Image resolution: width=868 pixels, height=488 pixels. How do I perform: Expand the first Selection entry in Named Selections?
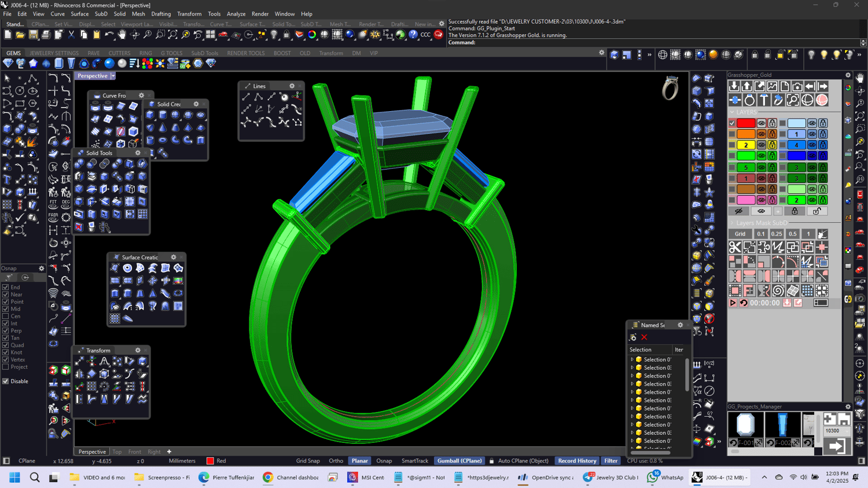point(632,359)
